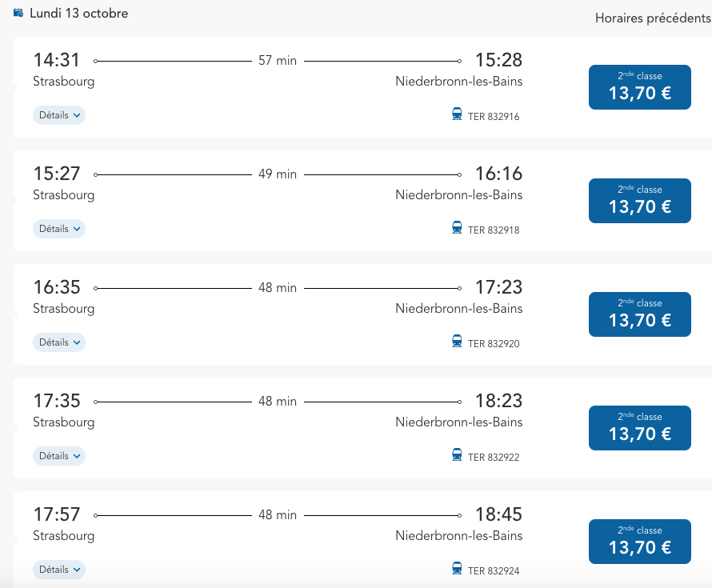Open Détails of the 16:35 train
Image resolution: width=712 pixels, height=588 pixels.
[59, 342]
